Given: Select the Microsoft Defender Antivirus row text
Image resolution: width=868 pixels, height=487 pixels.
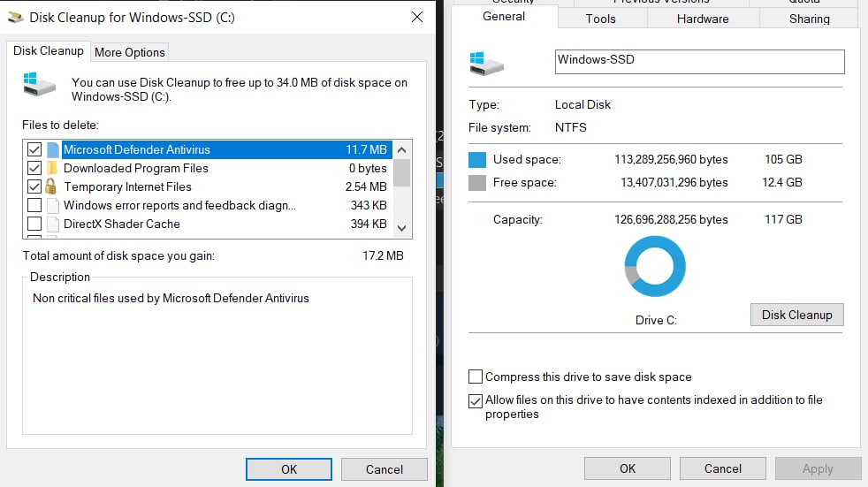Looking at the screenshot, I should click(x=137, y=150).
